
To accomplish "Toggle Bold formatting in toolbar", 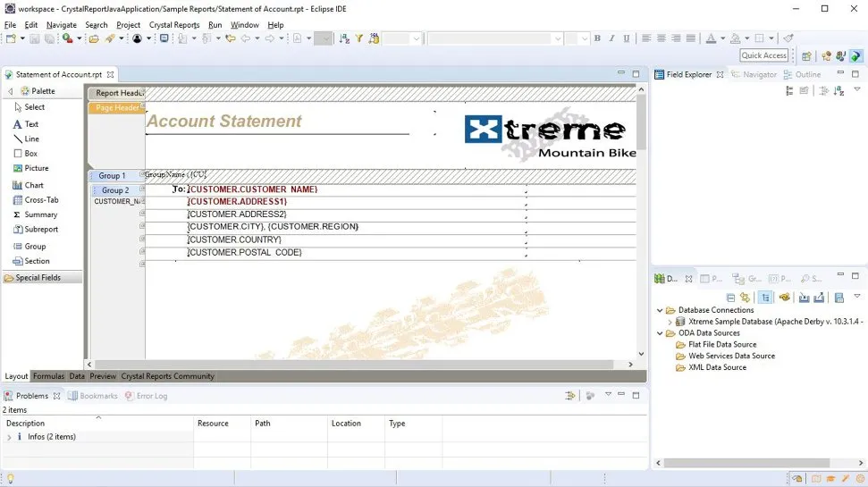I will click(x=597, y=38).
